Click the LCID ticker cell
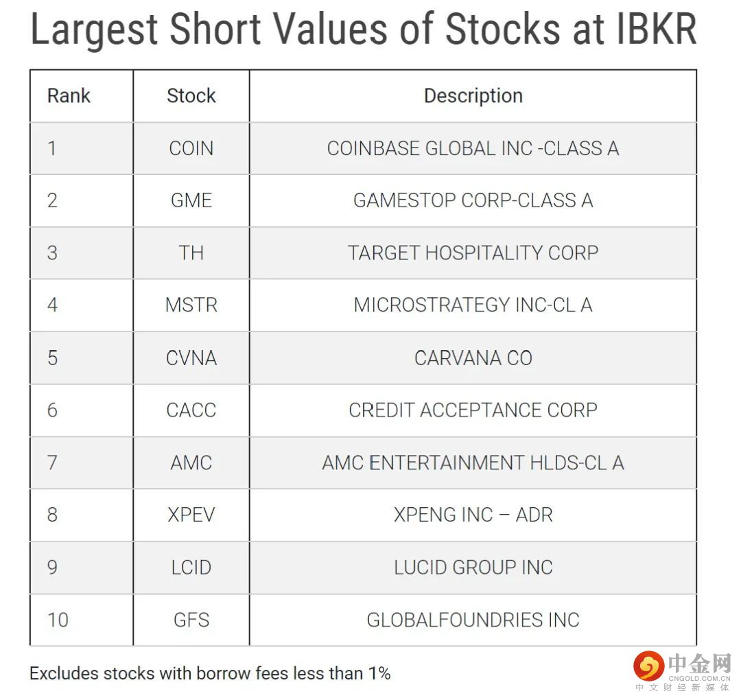The height and width of the screenshot is (700, 741). [191, 567]
